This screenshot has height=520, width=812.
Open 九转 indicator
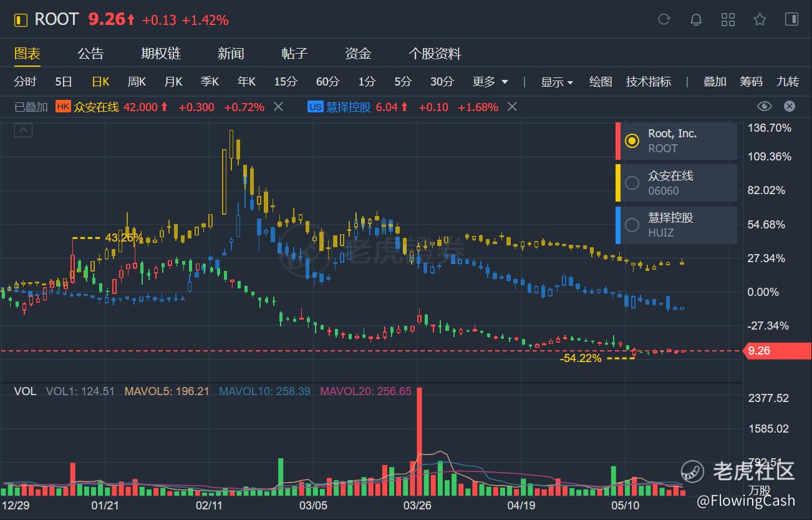click(x=788, y=82)
